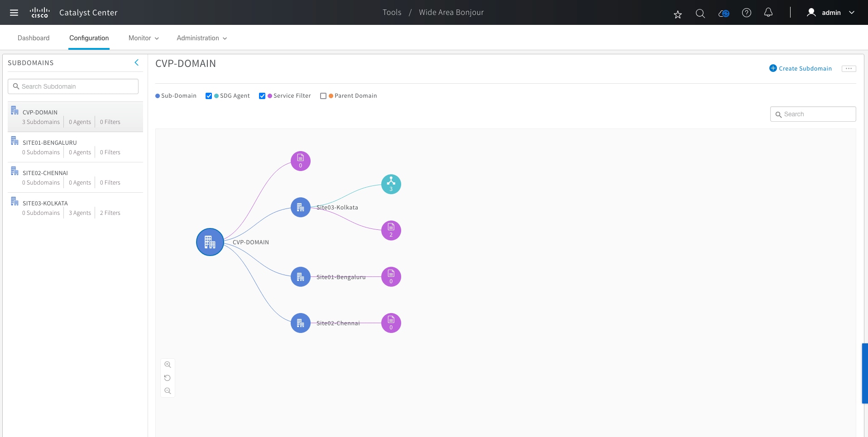Screen dimensions: 868x437
Task: Open the admin user dropdown
Action: tap(831, 13)
